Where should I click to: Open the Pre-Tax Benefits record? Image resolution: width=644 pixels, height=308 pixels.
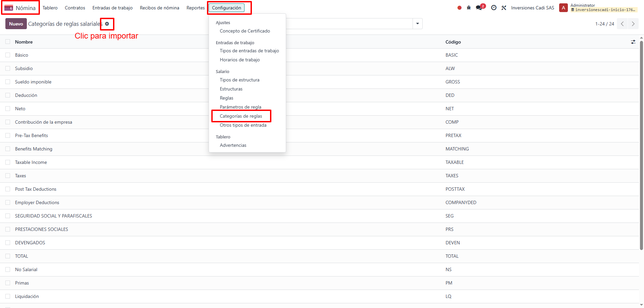pyautogui.click(x=32, y=135)
